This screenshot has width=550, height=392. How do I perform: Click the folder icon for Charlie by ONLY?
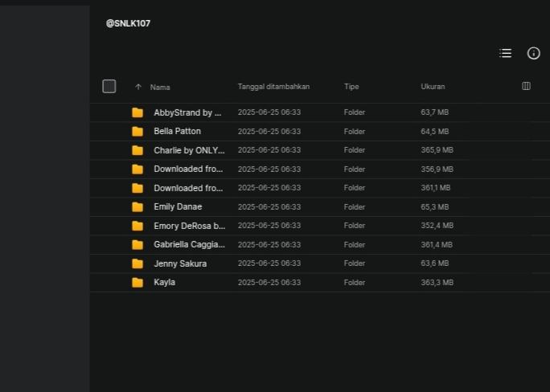point(137,150)
